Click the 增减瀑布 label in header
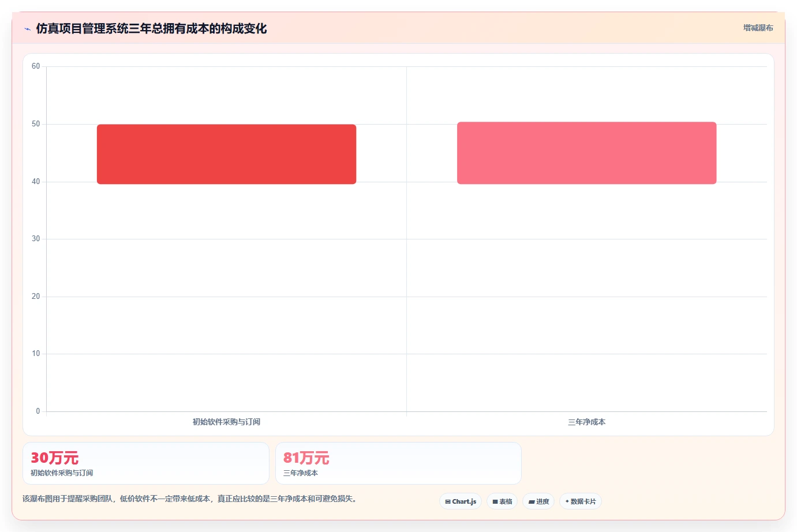 pos(758,28)
